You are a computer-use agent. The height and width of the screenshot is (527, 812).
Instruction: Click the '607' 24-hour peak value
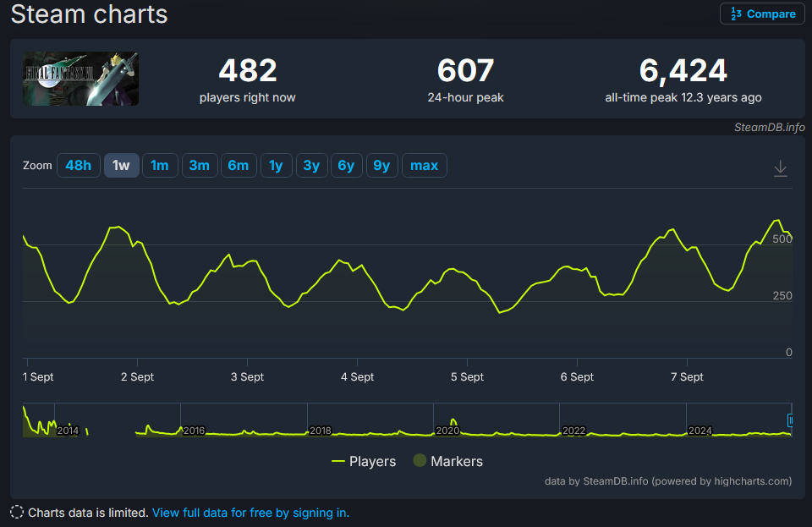465,70
